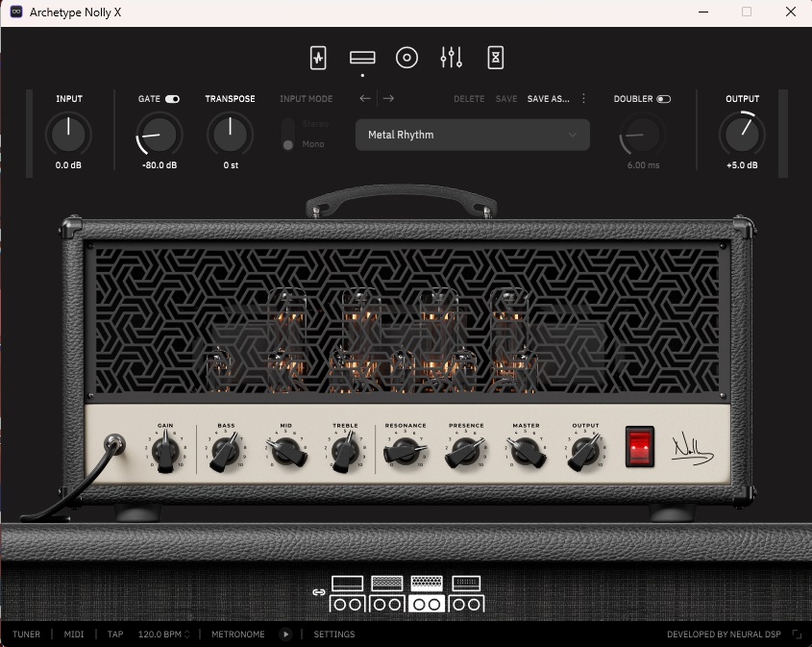Image resolution: width=812 pixels, height=647 pixels.
Task: Click the window resize icon bottom corner
Action: pos(797,635)
